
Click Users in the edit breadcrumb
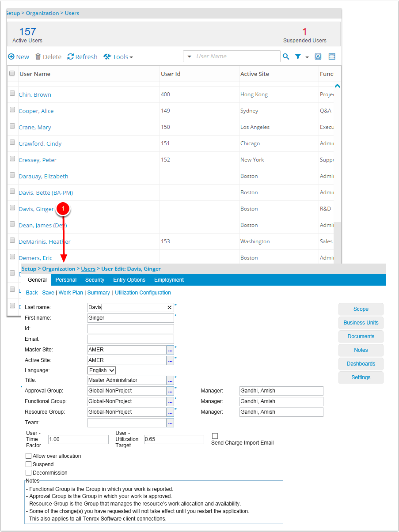(88, 269)
